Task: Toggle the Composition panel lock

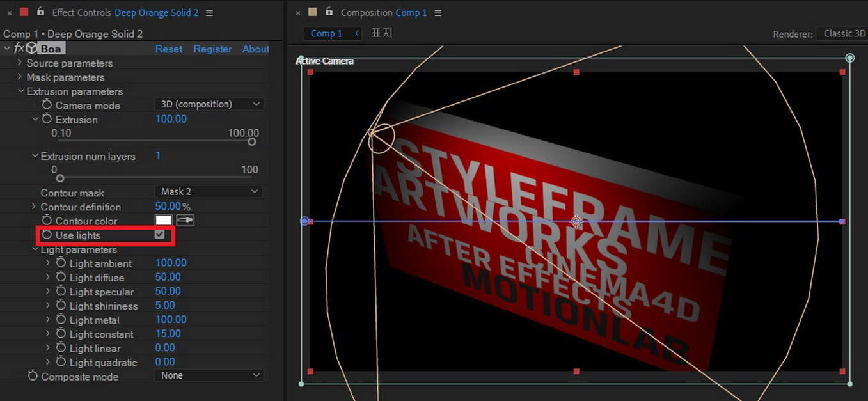Action: coord(329,12)
